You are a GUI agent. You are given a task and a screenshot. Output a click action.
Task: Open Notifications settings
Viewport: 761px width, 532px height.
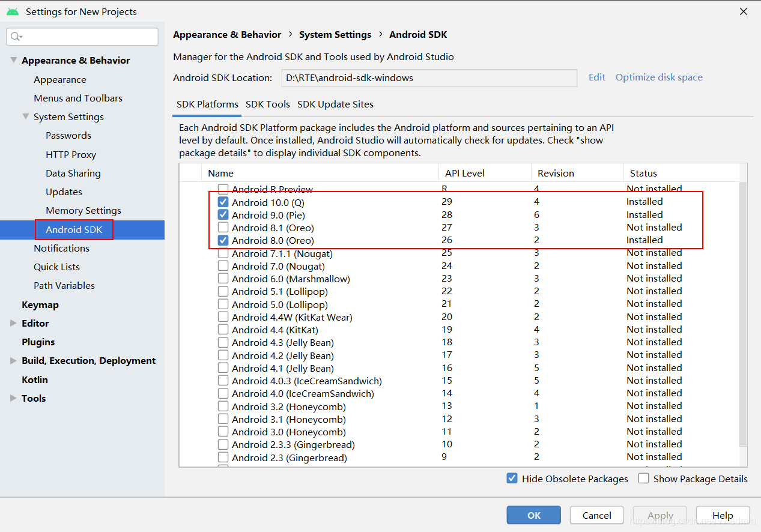coord(61,248)
